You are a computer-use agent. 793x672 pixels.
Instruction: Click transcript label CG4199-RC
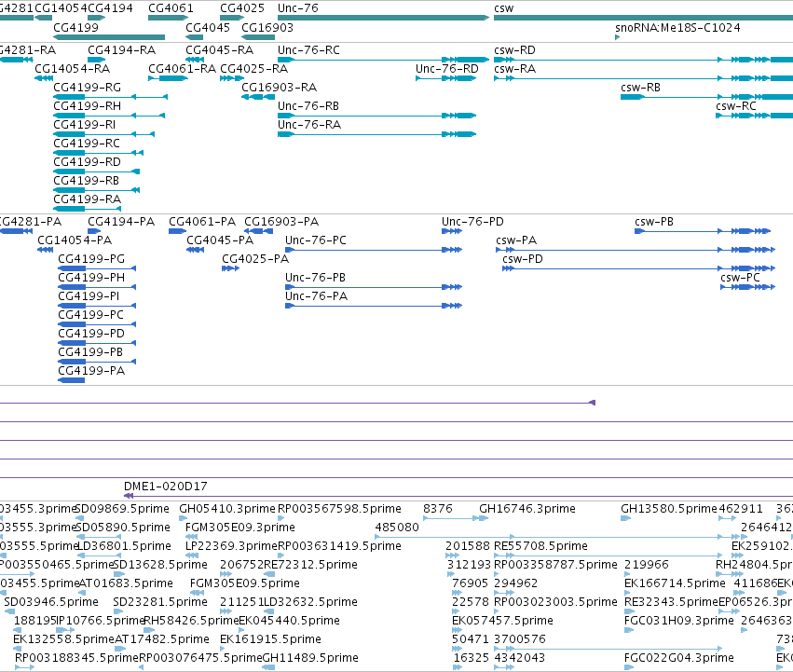tap(87, 144)
